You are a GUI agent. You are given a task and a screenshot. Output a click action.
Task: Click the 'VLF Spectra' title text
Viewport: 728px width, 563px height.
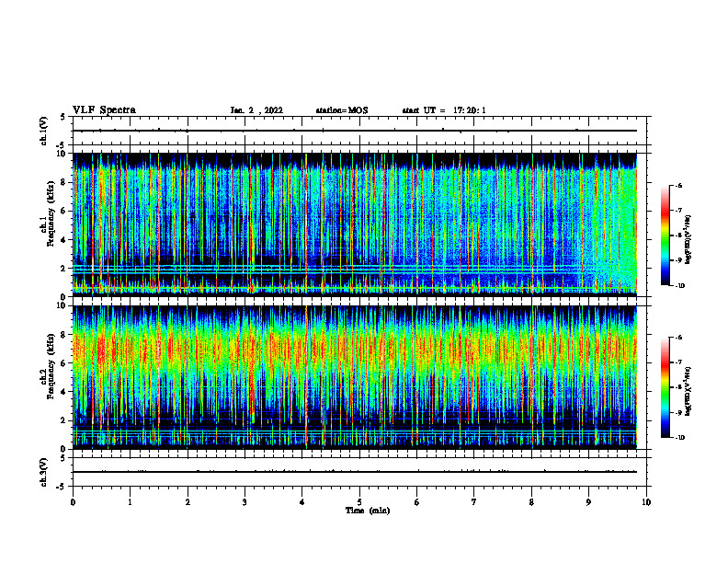(x=104, y=110)
